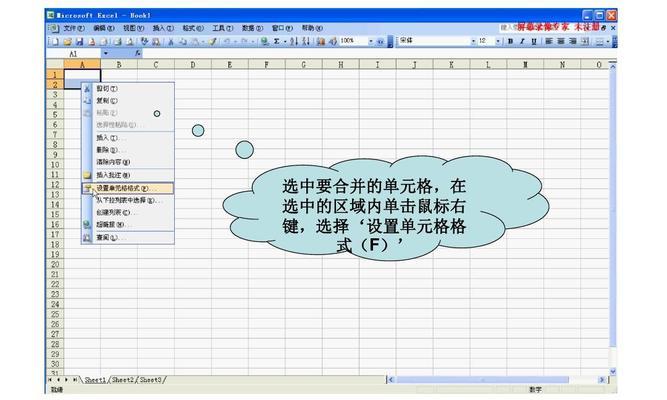This screenshot has width=667, height=400.
Task: Click the Sort Ascending icon
Action: [x=293, y=41]
